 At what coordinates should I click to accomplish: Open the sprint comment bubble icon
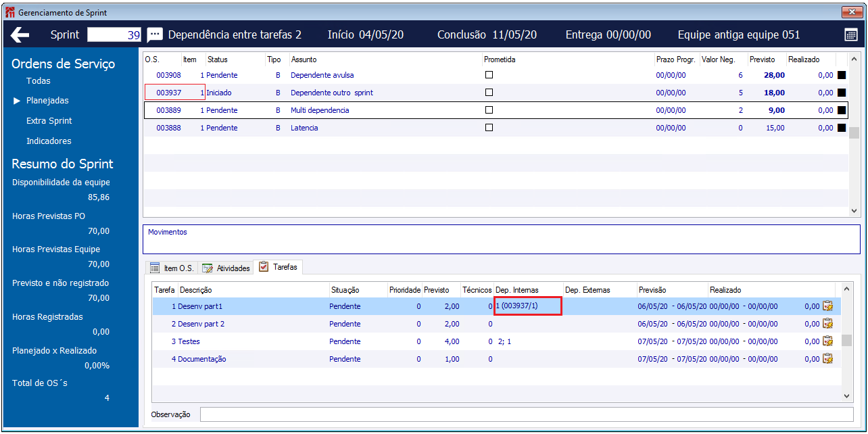point(155,35)
